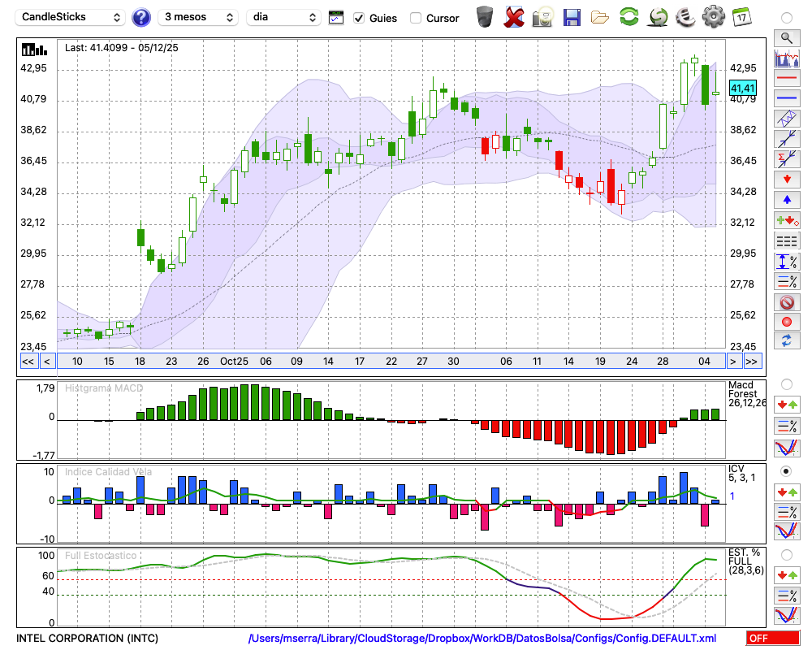
Task: Click the calendar icon showing 17
Action: click(x=741, y=17)
